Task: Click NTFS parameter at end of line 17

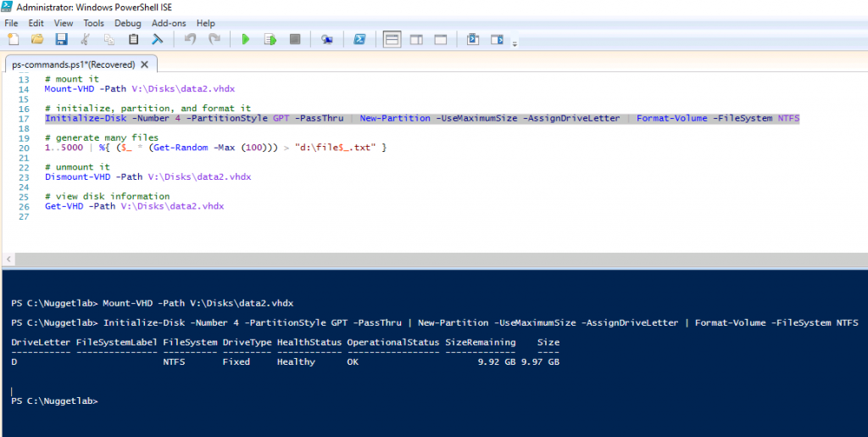Action: coord(789,118)
